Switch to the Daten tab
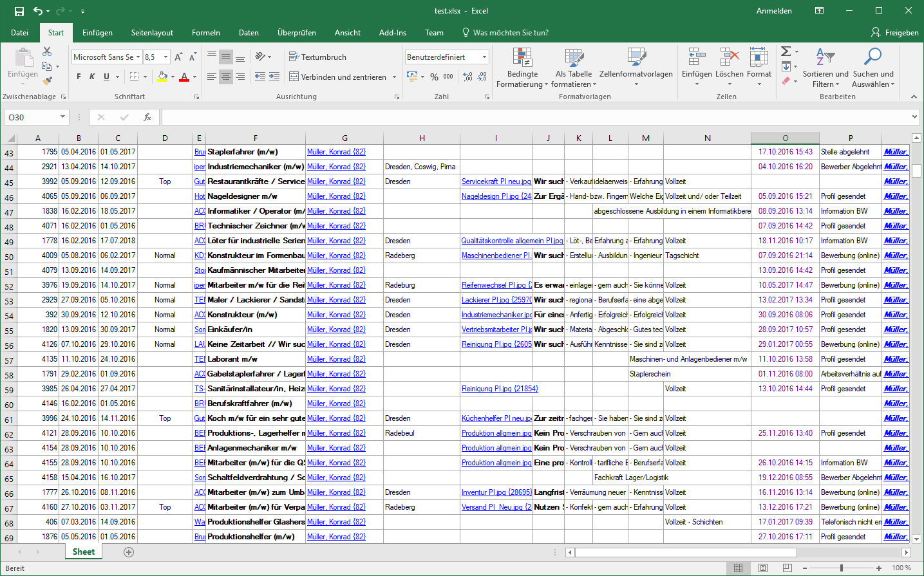This screenshot has width=924, height=576. click(249, 33)
